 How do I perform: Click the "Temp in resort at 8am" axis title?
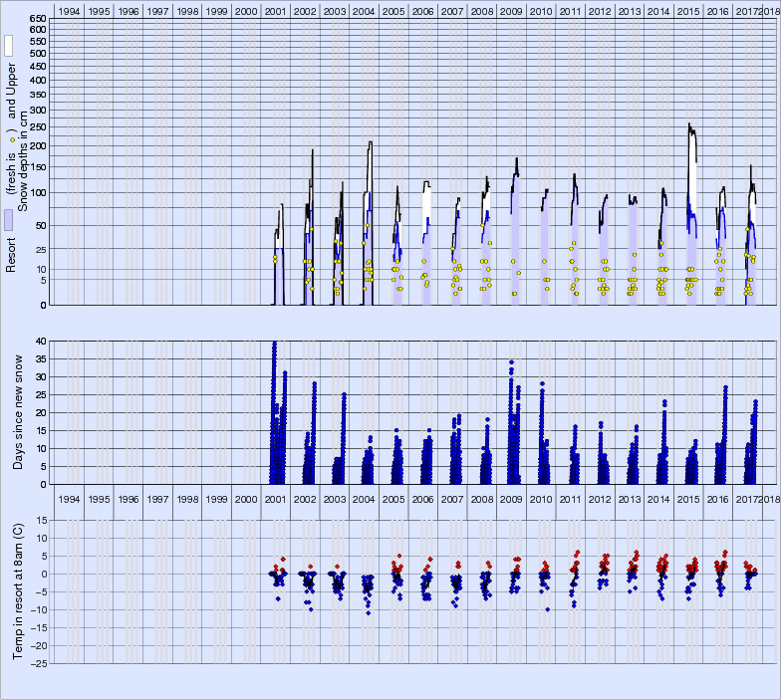coord(17,589)
